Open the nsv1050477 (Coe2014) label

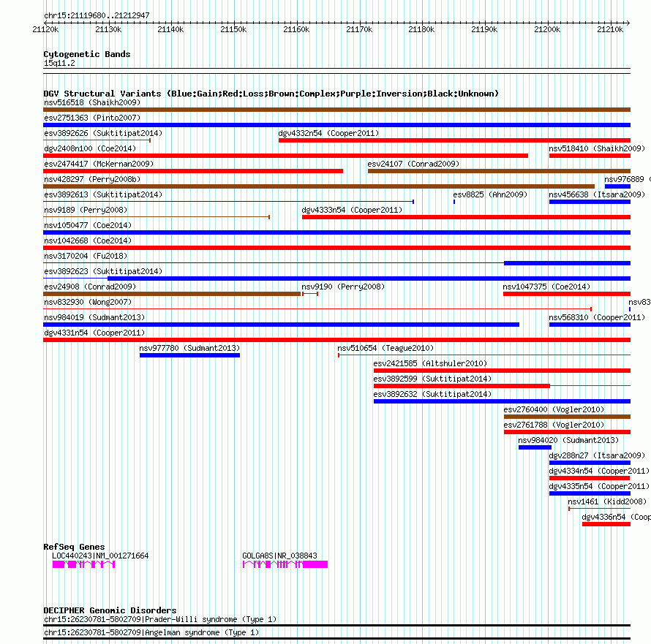88,225
